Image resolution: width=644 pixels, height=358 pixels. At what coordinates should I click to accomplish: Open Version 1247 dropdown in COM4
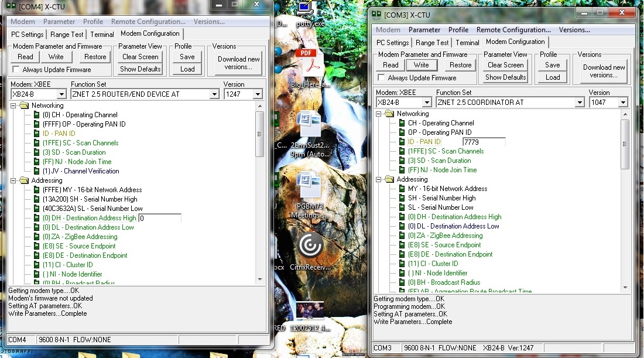coord(258,94)
